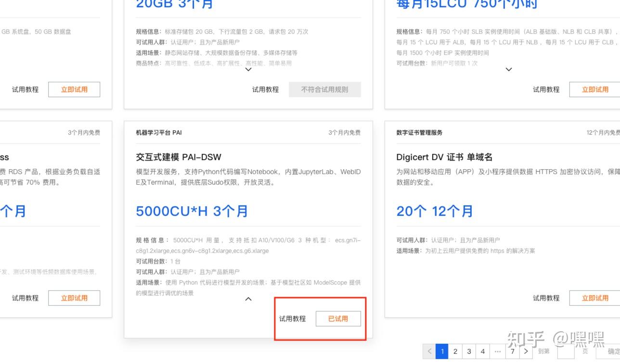Image resolution: width=620 pixels, height=364 pixels.
Task: Jump to the last page 7
Action: pyautogui.click(x=511, y=351)
